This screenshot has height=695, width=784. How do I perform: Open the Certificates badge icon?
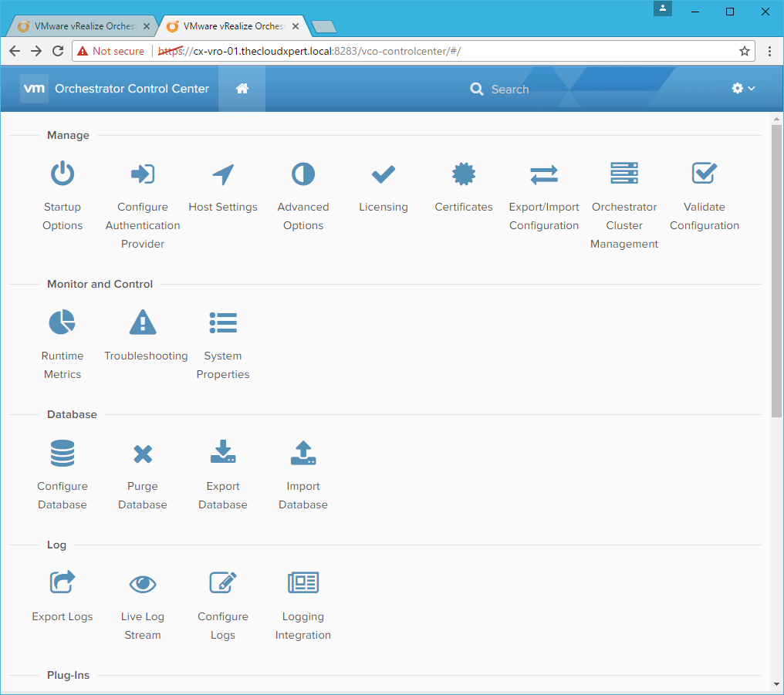click(464, 174)
